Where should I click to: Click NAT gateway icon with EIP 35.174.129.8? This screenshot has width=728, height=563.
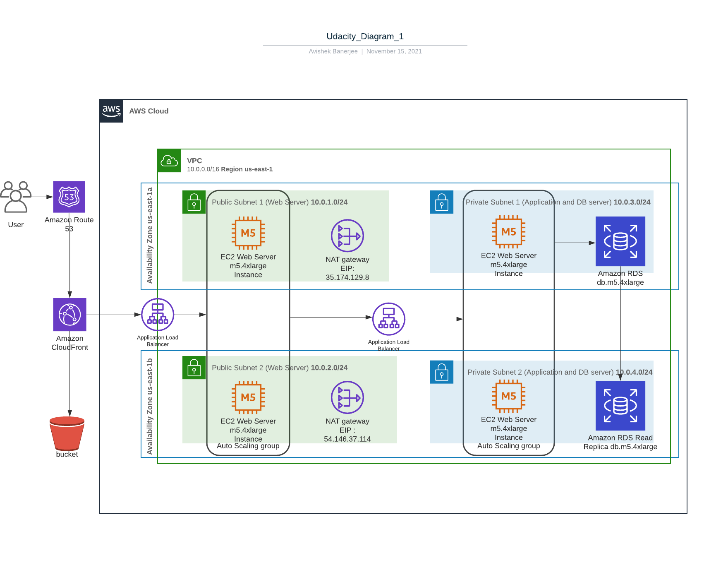[347, 236]
